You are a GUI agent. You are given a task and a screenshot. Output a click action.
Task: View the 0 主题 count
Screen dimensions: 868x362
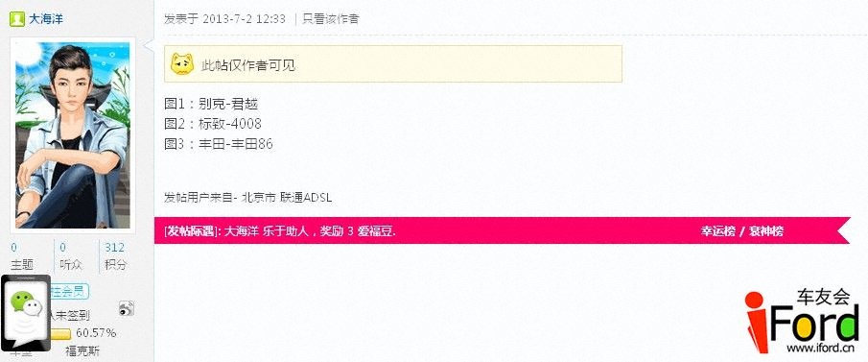coord(22,256)
